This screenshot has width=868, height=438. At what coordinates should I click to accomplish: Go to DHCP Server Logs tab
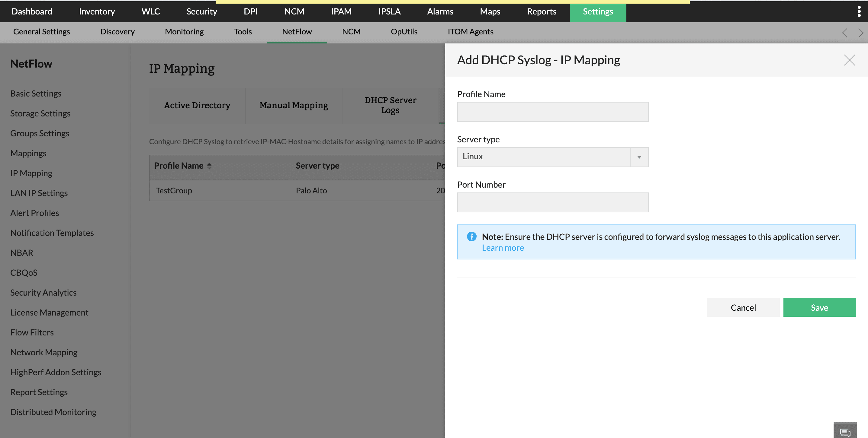click(x=390, y=105)
